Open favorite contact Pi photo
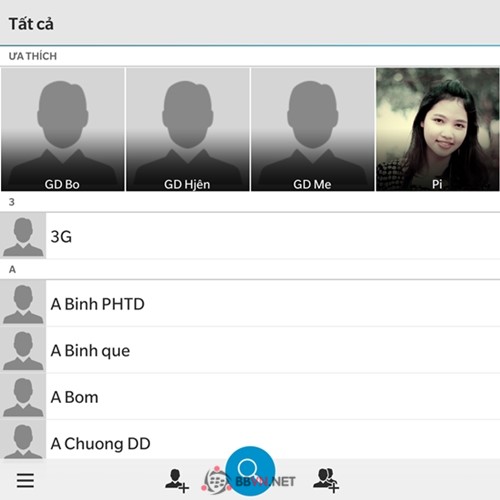 (438, 129)
